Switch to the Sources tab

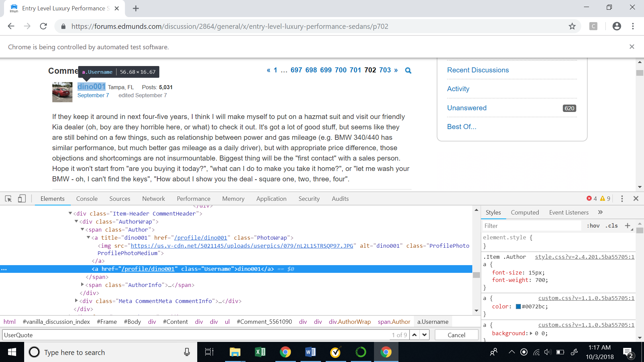tap(120, 199)
